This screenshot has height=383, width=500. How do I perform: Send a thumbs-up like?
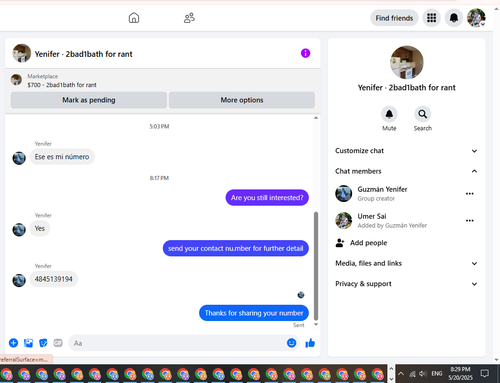(x=310, y=343)
